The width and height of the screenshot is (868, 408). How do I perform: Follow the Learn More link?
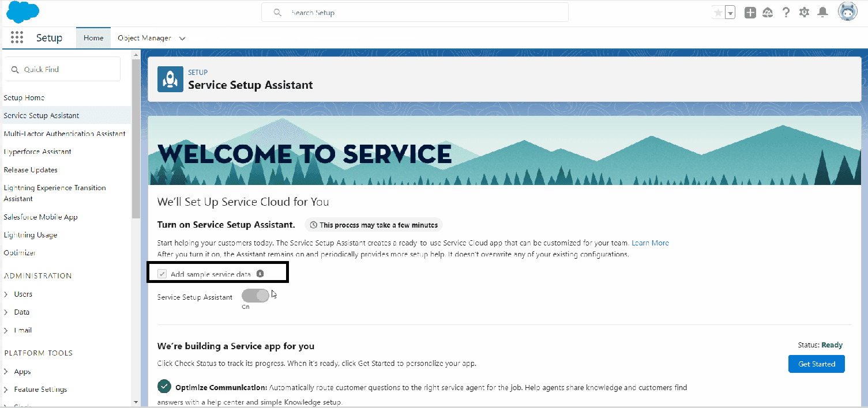[651, 243]
